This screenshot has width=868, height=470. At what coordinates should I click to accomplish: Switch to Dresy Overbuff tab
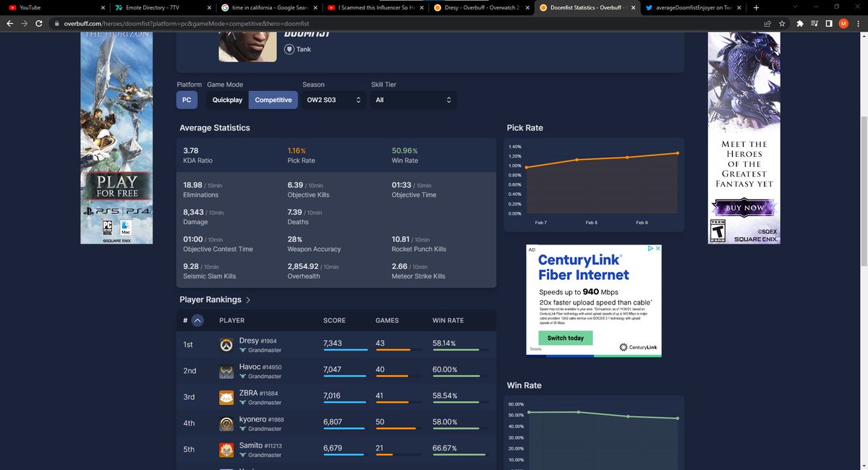481,7
